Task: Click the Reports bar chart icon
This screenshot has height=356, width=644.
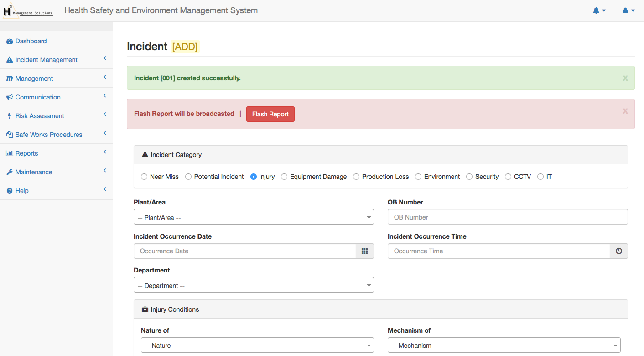Action: [10, 153]
